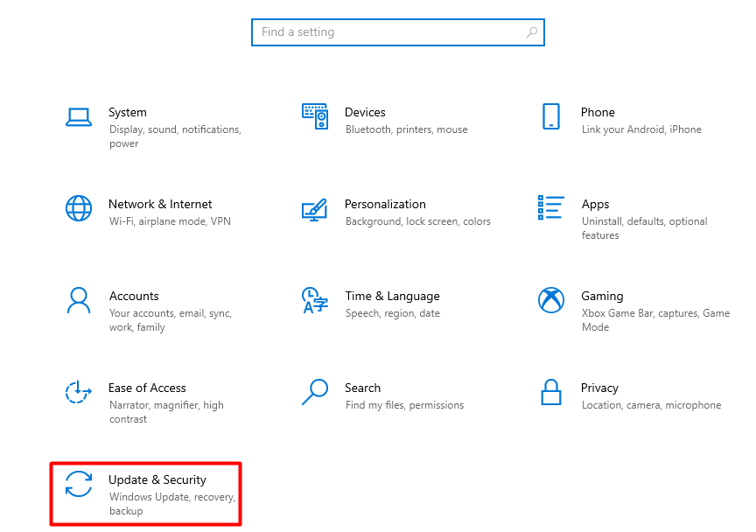The image size is (756, 532).
Task: Click the Gaming Xbox icon
Action: coord(550,300)
